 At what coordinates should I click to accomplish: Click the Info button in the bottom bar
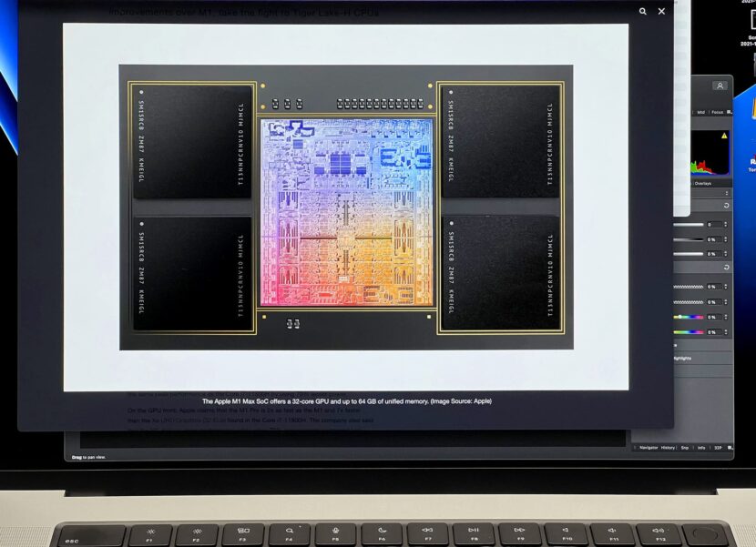700,447
